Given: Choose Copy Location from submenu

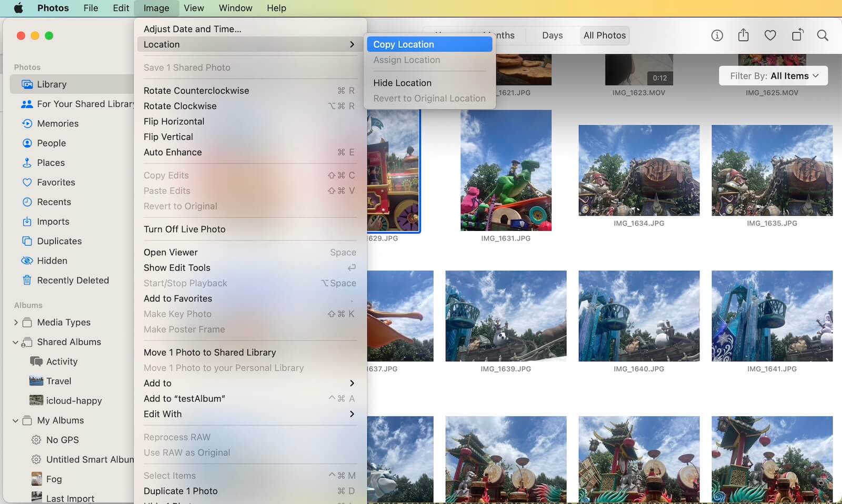Looking at the screenshot, I should [x=429, y=44].
